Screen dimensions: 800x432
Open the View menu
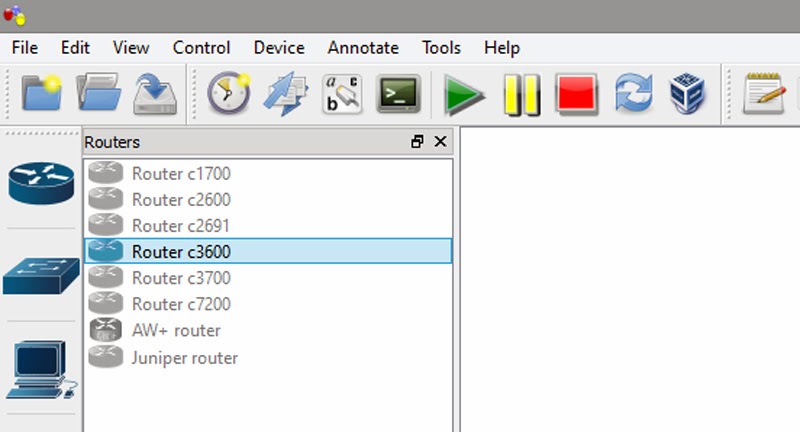pos(131,47)
